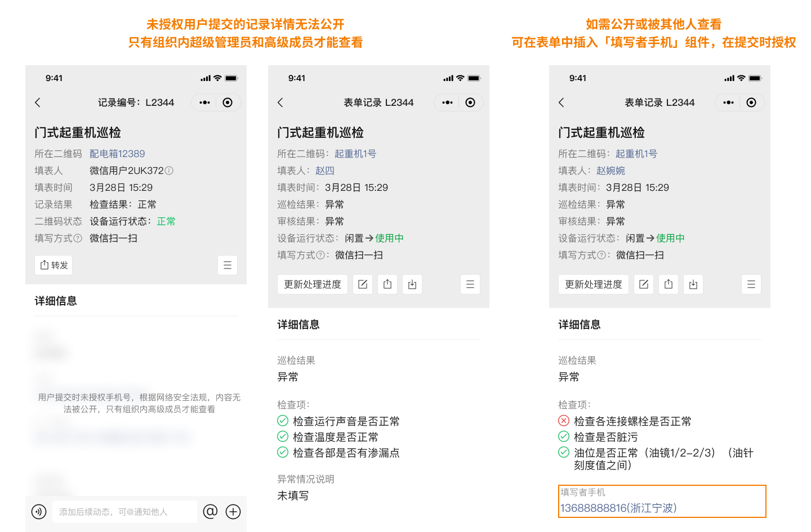Tap the share icon in the middle record toolbar

pos(387,284)
